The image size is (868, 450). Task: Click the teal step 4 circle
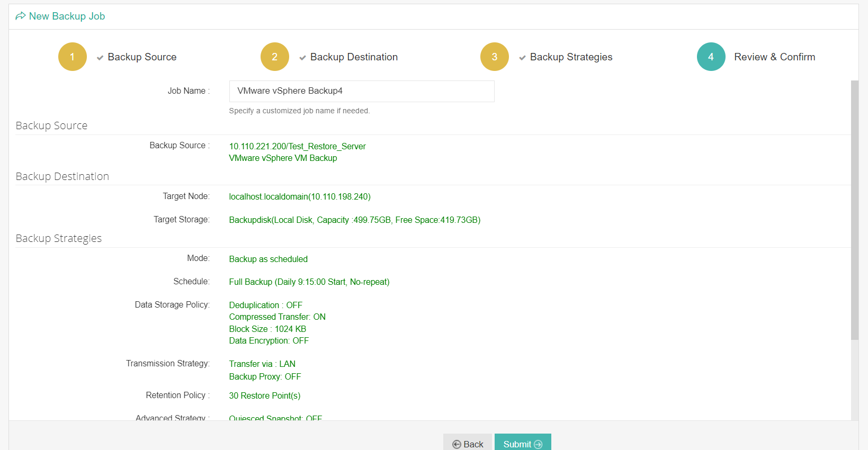point(711,57)
